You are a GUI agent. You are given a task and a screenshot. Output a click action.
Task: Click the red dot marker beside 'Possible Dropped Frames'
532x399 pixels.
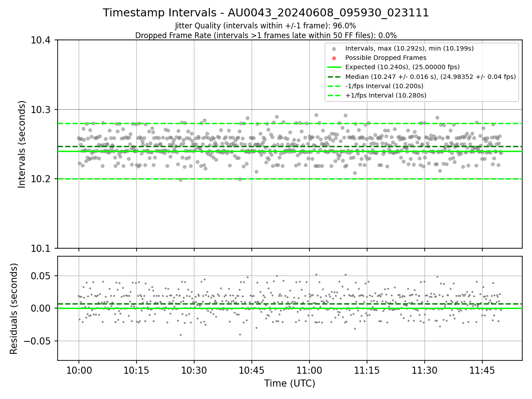coord(334,58)
